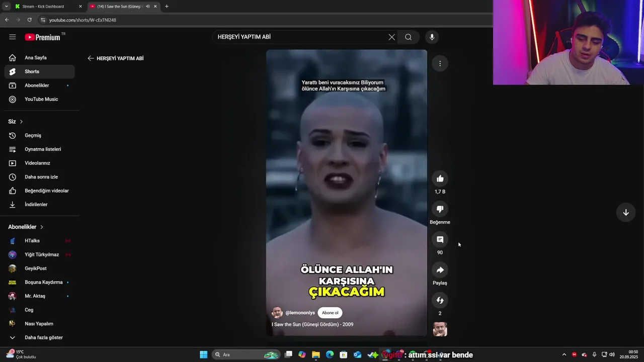Reload the page
The width and height of the screenshot is (644, 362).
pyautogui.click(x=29, y=20)
